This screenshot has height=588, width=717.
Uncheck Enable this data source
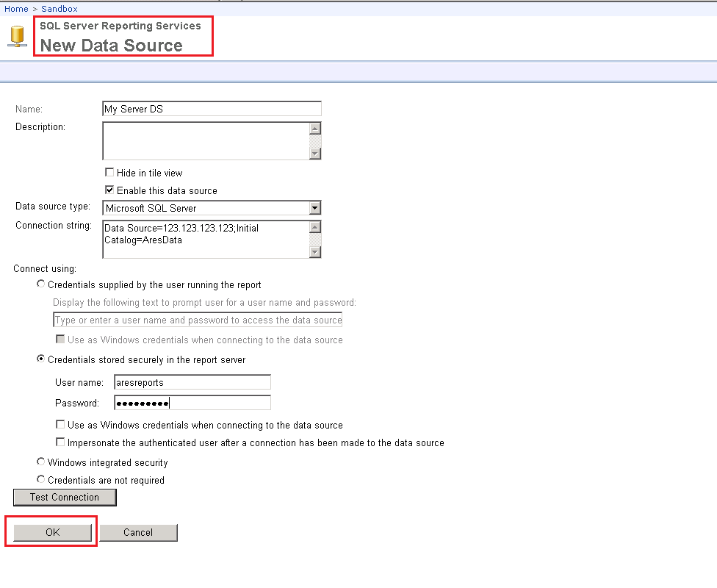coord(109,190)
